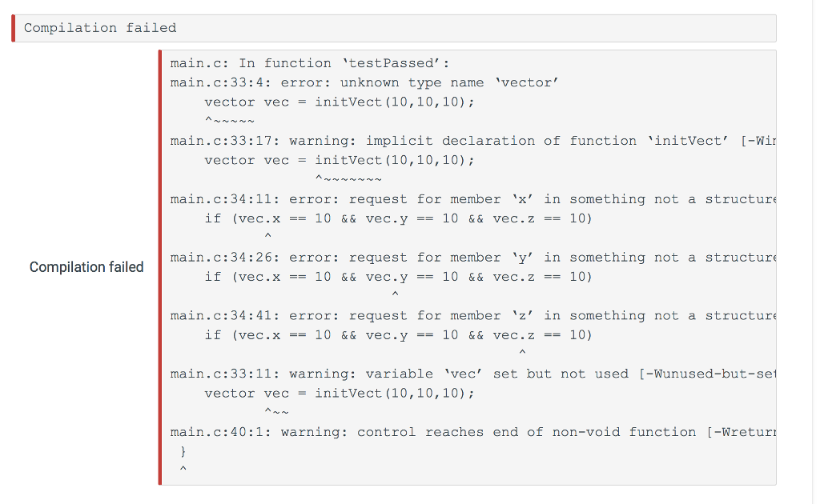820x504 pixels.
Task: Click the caret beneath the member 'y' error
Action: [395, 295]
